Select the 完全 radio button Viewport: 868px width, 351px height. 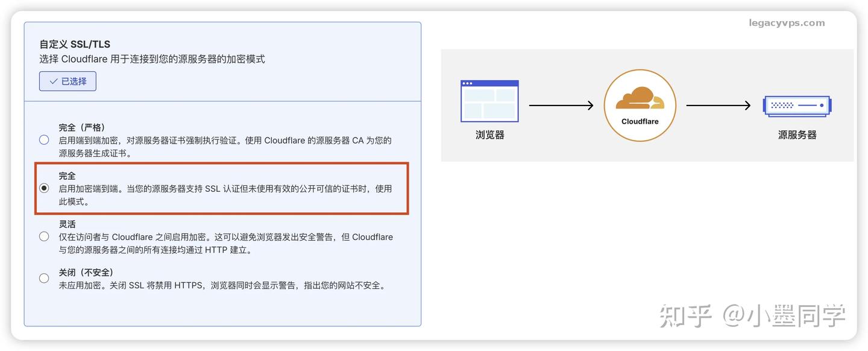(44, 188)
